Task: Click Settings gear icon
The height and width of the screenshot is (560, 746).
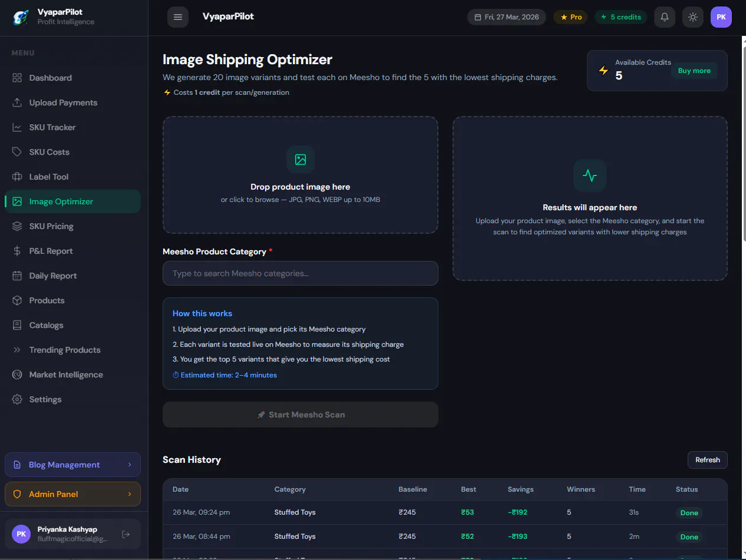Action: pos(17,399)
